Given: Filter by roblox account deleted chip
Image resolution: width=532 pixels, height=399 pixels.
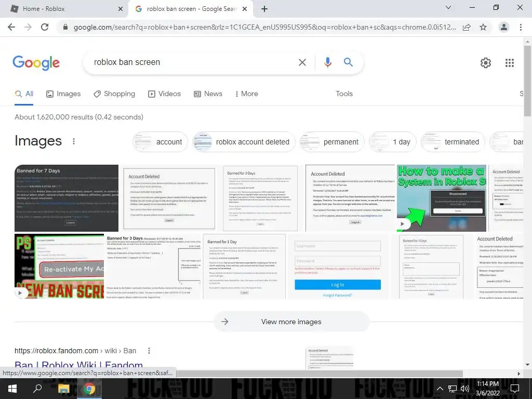Looking at the screenshot, I should click(244, 142).
